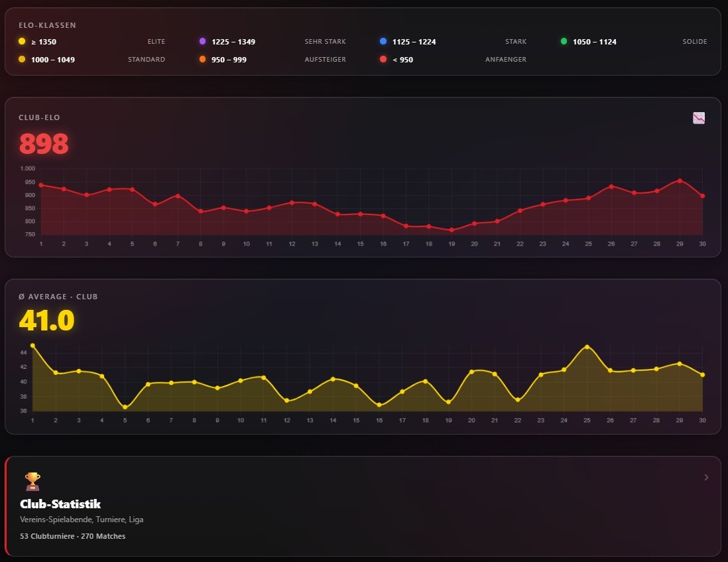
Task: Select the average chart peak point at 25
Action: point(587,347)
